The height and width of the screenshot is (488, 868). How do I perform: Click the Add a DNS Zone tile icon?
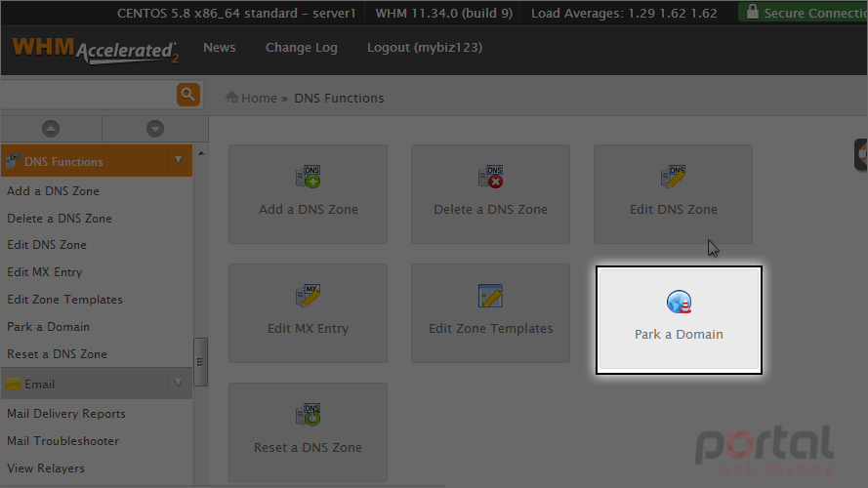tap(309, 177)
